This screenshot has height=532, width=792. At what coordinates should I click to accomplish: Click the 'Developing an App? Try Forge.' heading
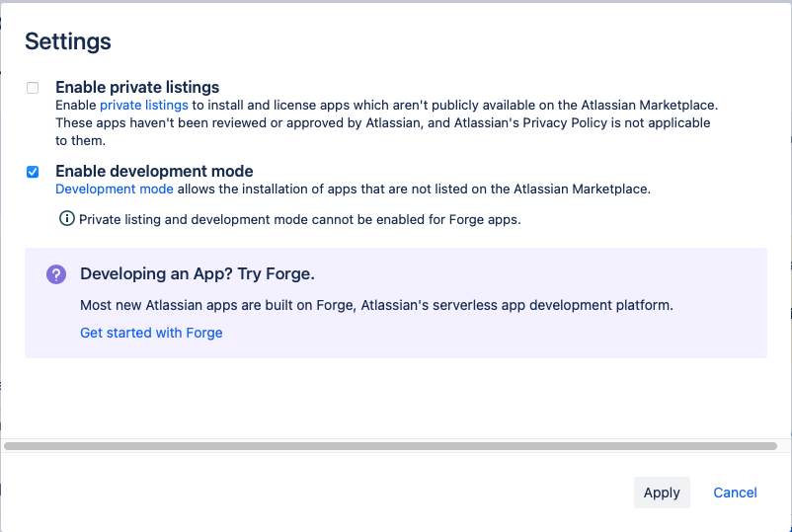pyautogui.click(x=197, y=273)
